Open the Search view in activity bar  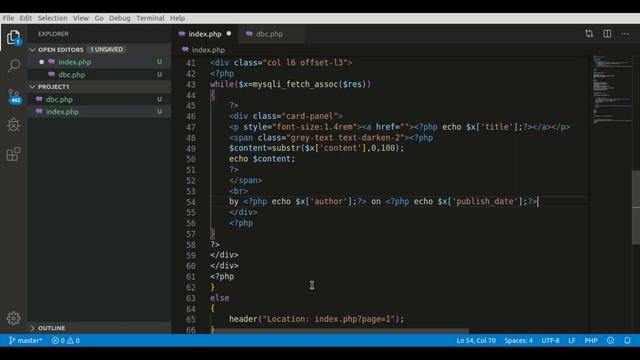(x=13, y=65)
